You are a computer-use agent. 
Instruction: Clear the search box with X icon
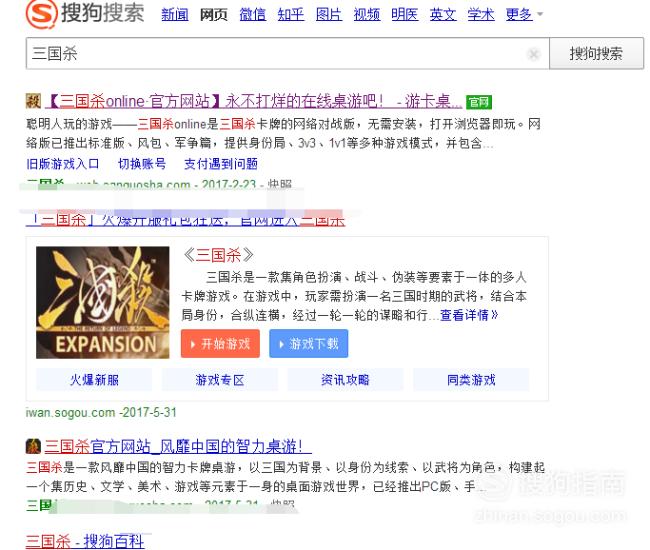point(533,54)
